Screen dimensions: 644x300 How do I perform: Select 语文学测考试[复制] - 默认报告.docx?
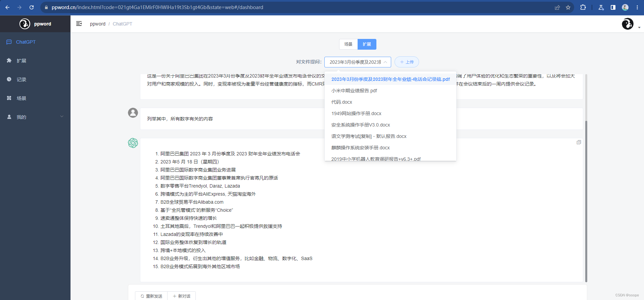pyautogui.click(x=390, y=136)
